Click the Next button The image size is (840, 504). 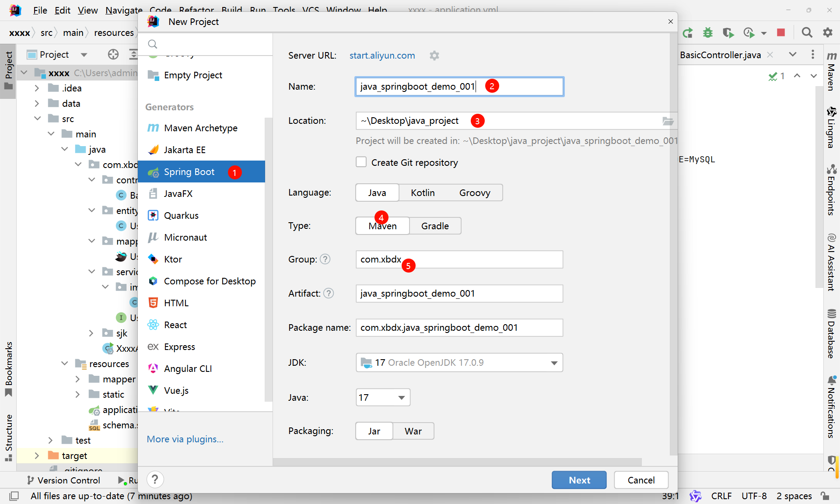tap(579, 480)
